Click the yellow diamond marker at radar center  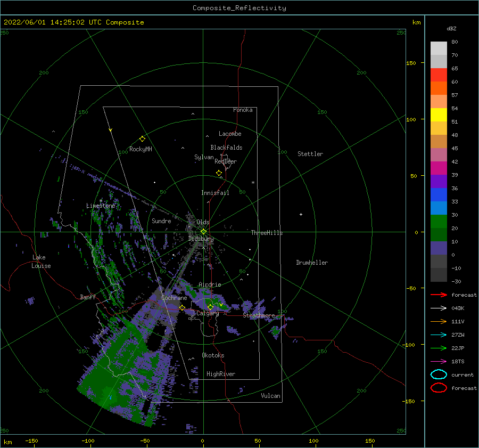(203, 232)
